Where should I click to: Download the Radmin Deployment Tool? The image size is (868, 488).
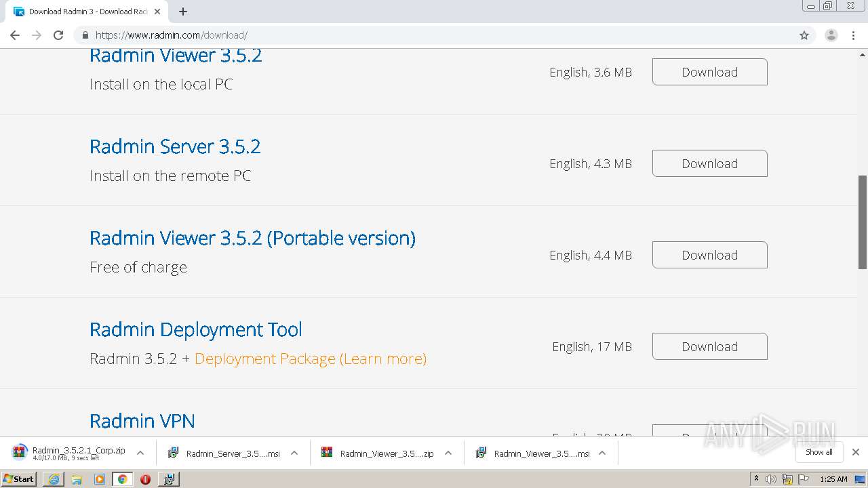pyautogui.click(x=710, y=346)
